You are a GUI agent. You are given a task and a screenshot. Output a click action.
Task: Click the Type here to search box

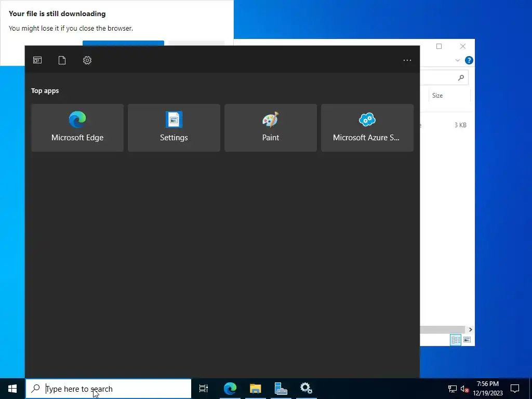coord(109,389)
